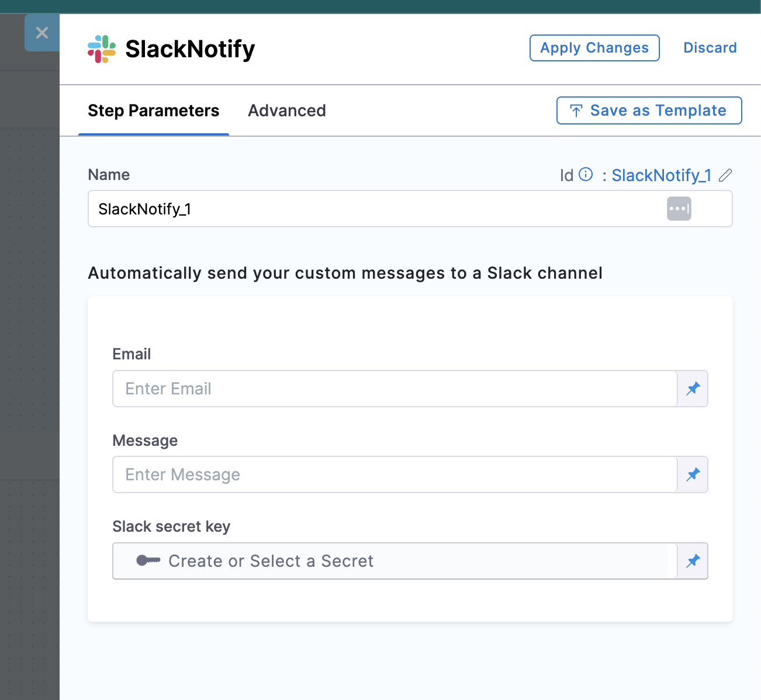Toggle the Message field pin icon
761x700 pixels.
coord(693,474)
